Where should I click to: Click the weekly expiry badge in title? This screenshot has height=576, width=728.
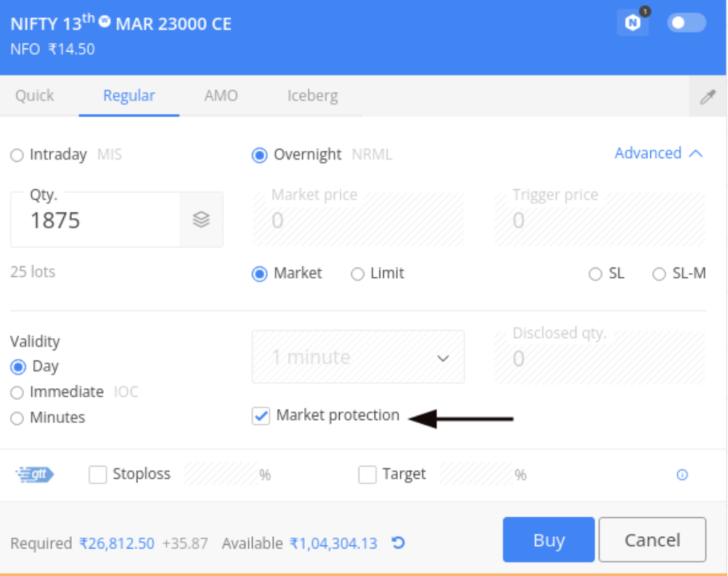[105, 21]
